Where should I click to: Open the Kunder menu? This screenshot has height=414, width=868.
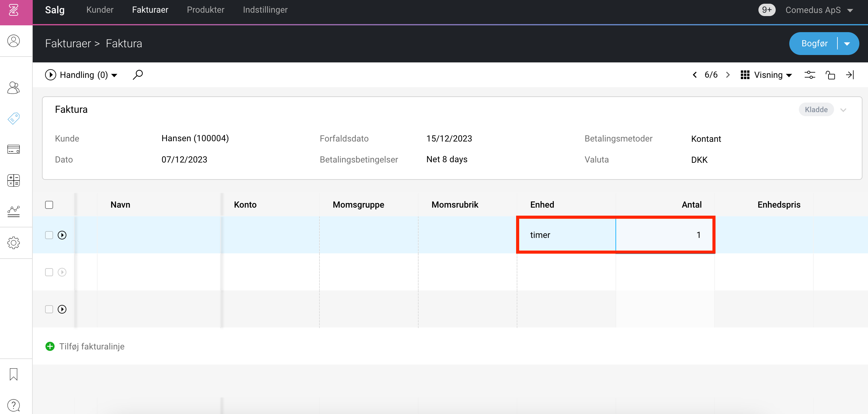pyautogui.click(x=100, y=10)
